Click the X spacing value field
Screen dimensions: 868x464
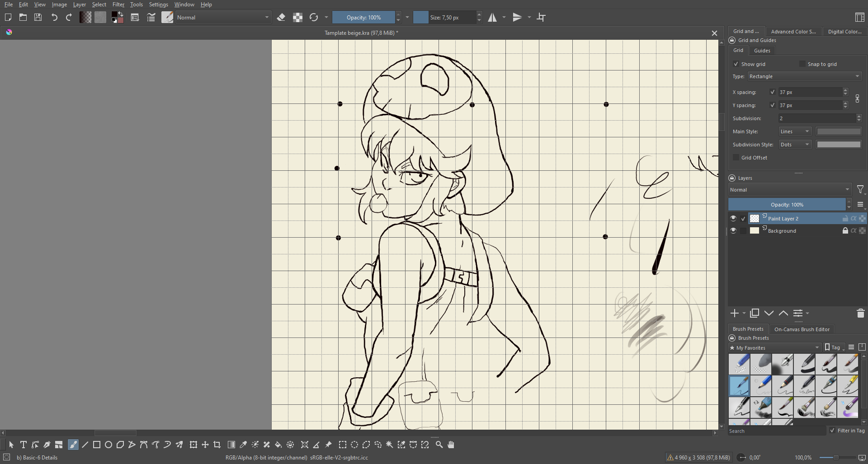[x=810, y=92]
